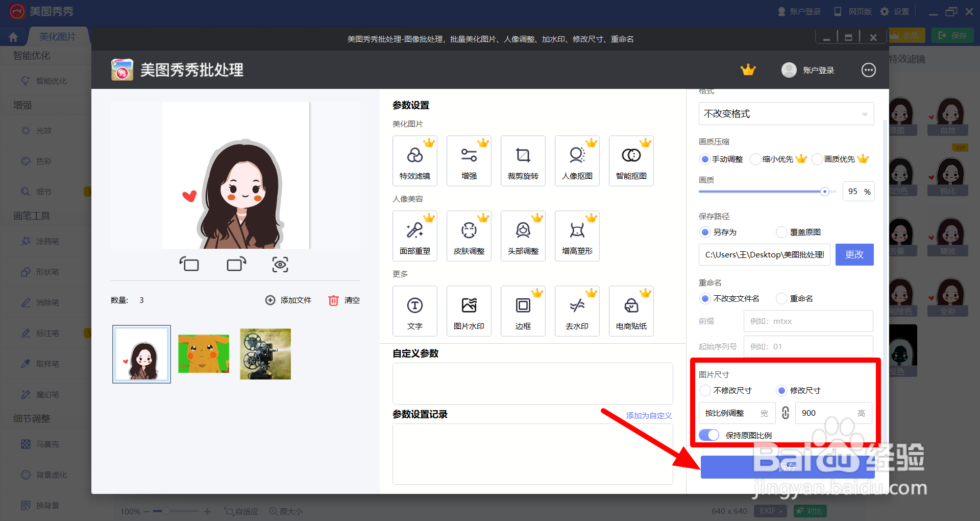Switch to the 美化图片 tab
Viewport: 980px width, 521px height.
[x=57, y=37]
